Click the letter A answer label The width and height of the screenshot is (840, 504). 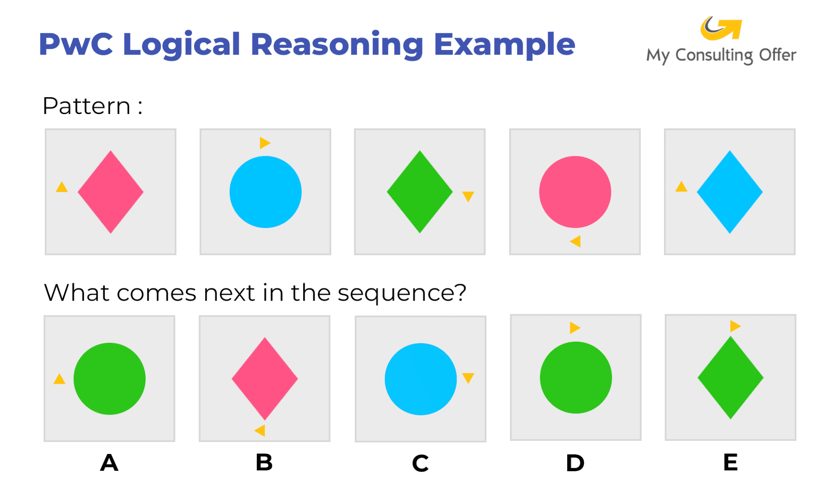point(109,463)
